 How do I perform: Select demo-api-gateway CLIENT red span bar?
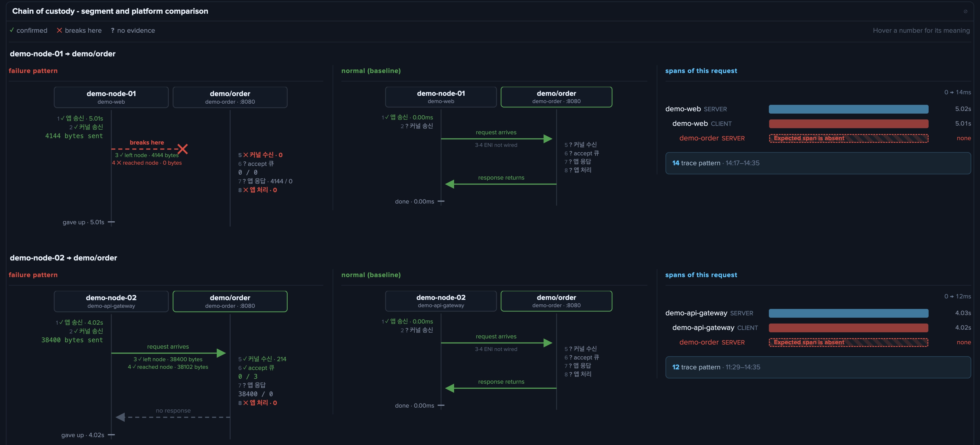pyautogui.click(x=848, y=328)
